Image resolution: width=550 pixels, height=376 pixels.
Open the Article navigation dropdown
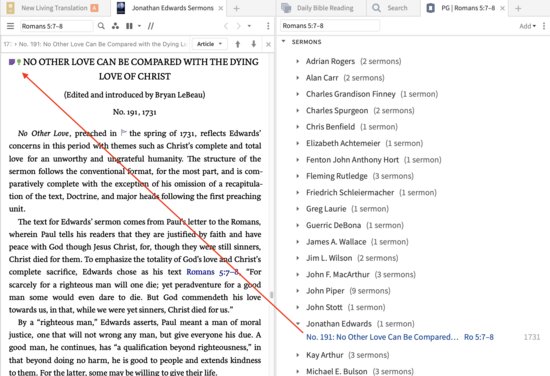point(209,44)
